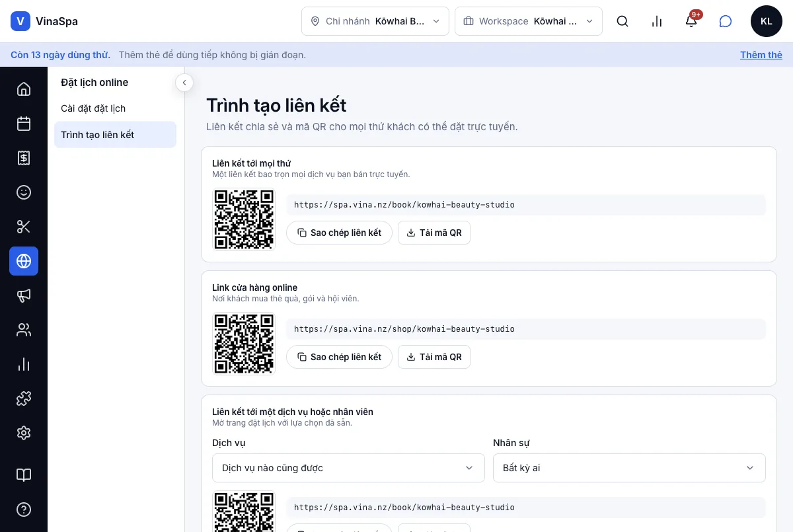Download QR under Liên kết tới mọi thứ

click(x=434, y=233)
